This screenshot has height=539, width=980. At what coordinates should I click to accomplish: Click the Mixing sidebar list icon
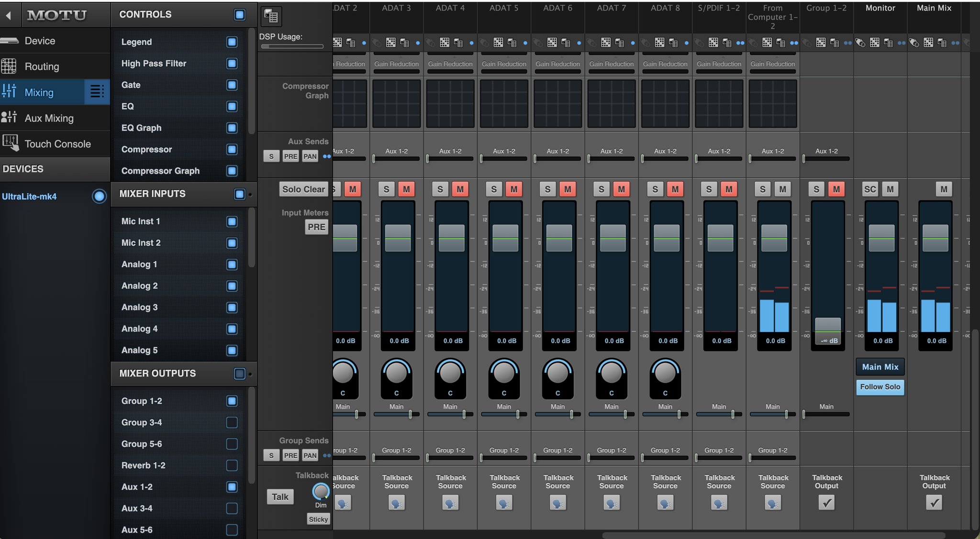point(97,91)
